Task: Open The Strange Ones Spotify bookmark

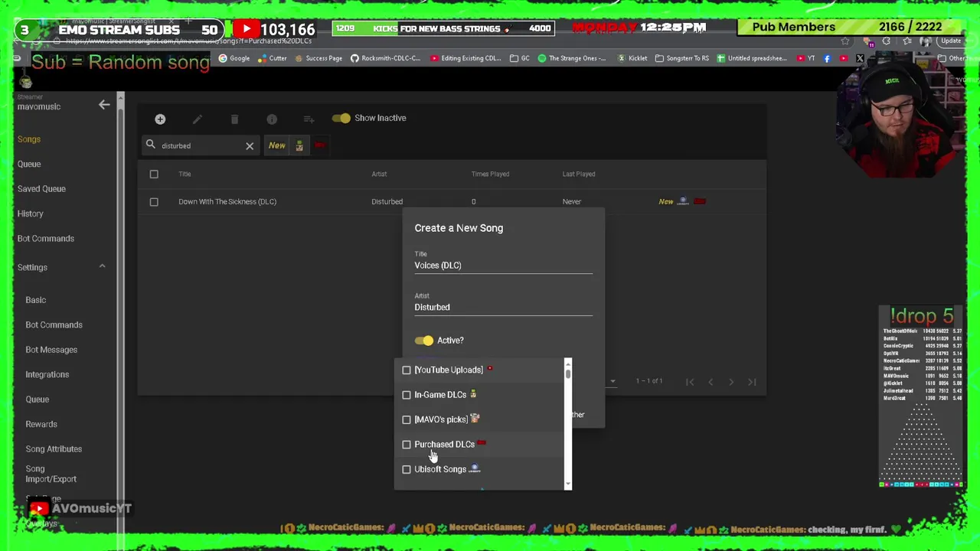Action: (x=572, y=58)
